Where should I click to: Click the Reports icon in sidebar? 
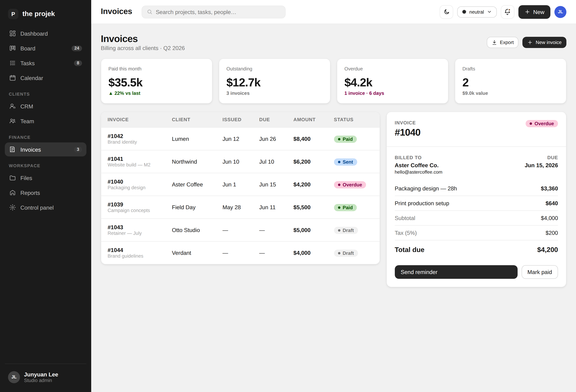(13, 193)
